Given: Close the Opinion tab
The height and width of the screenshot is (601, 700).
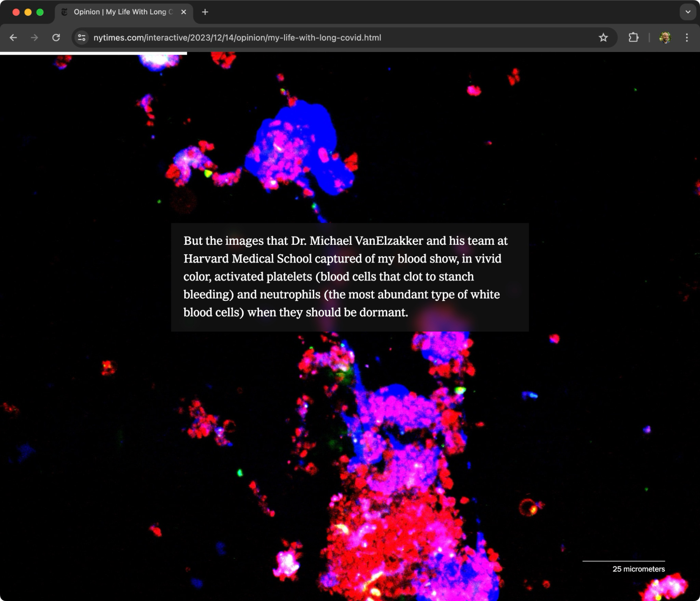Looking at the screenshot, I should (183, 12).
